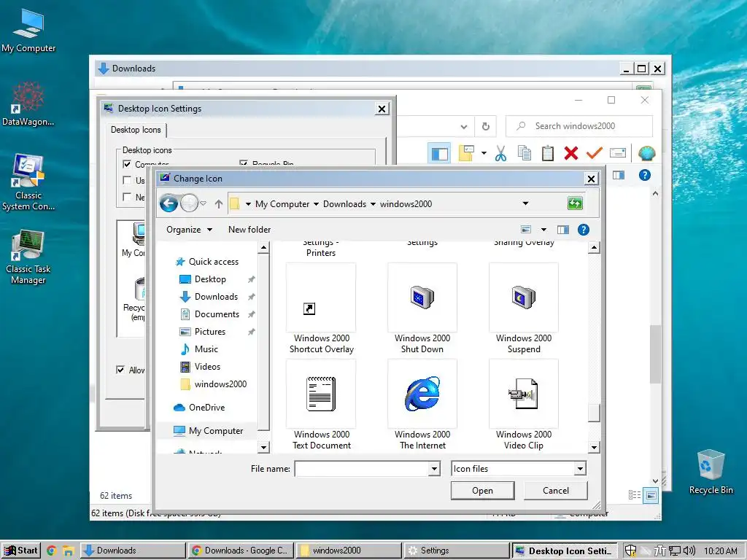Click the shell globe icon in explorer toolbar
Screen dimensions: 747x560
point(646,153)
